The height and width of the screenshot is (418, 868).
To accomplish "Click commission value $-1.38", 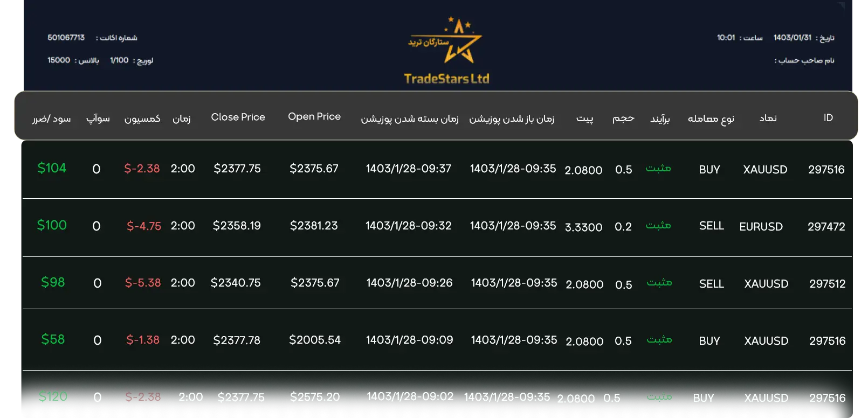I will pos(143,340).
